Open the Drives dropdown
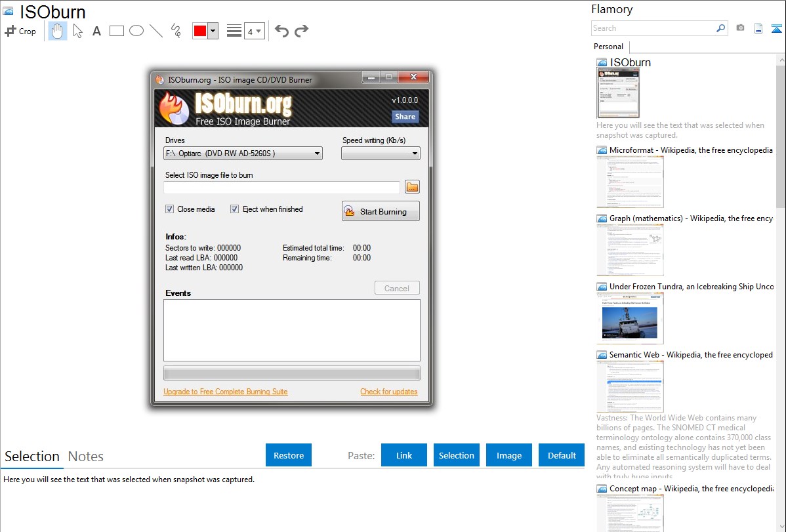Viewport: 786px width, 532px height. pos(243,153)
